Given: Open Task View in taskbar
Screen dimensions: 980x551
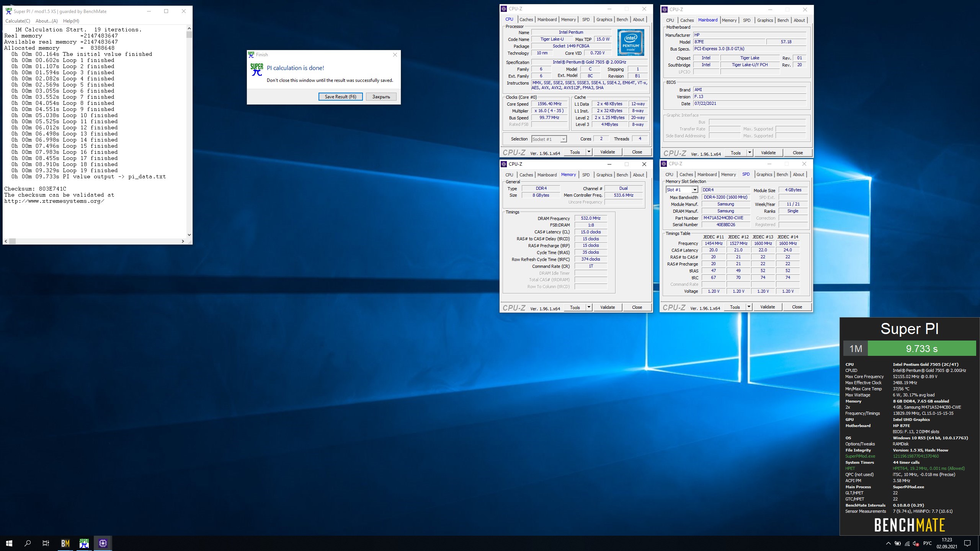Looking at the screenshot, I should 46,543.
